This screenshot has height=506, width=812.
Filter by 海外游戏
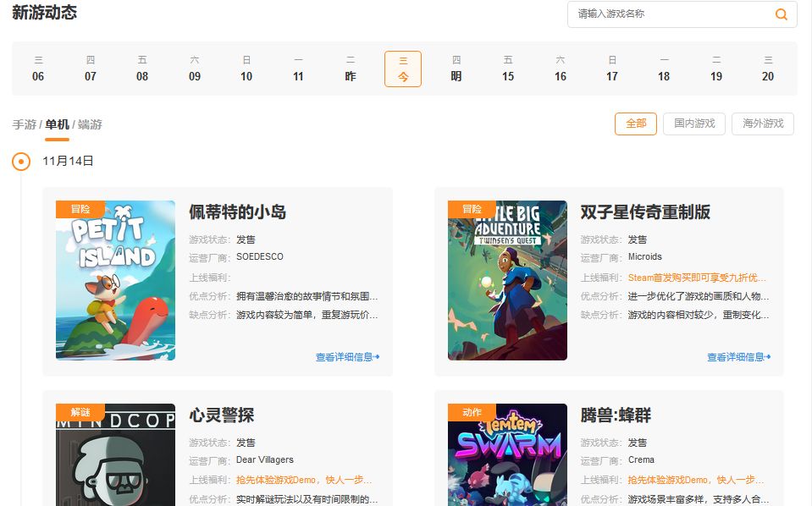pos(763,124)
